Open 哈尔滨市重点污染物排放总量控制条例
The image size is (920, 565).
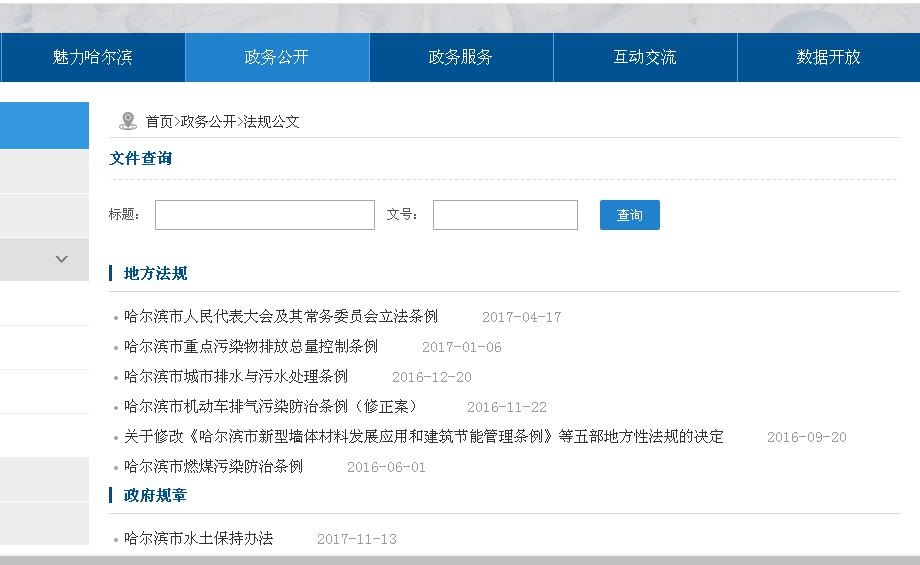click(x=251, y=346)
